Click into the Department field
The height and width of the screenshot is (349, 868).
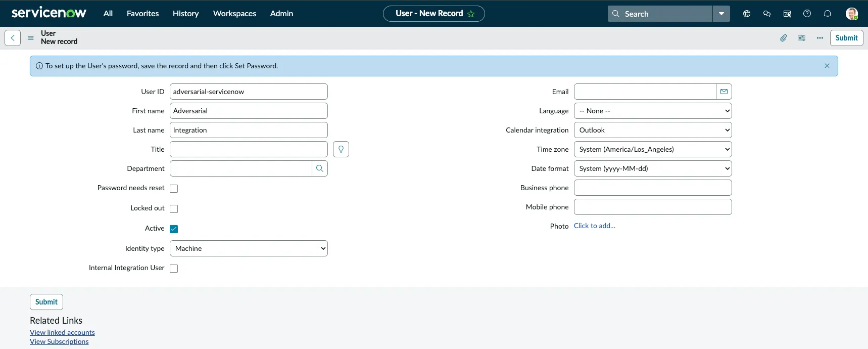point(240,168)
